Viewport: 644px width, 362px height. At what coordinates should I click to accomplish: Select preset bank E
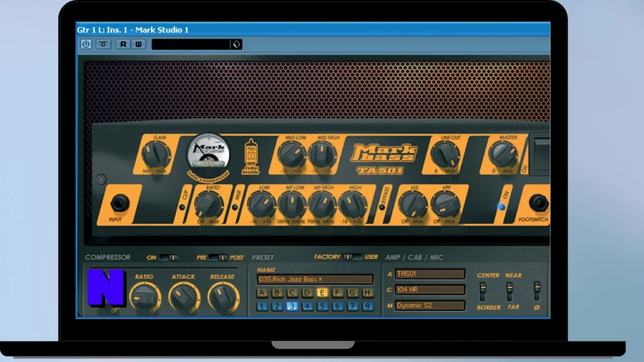322,293
